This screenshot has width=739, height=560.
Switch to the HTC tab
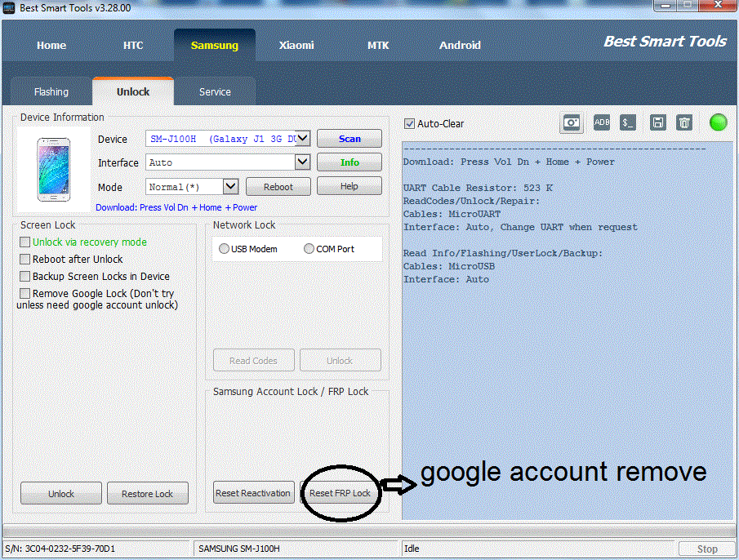133,45
